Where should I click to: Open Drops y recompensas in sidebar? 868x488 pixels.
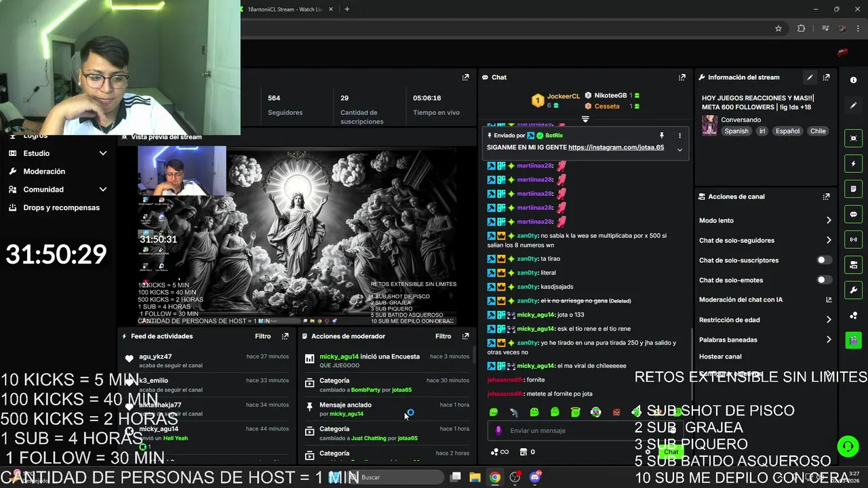click(x=61, y=207)
